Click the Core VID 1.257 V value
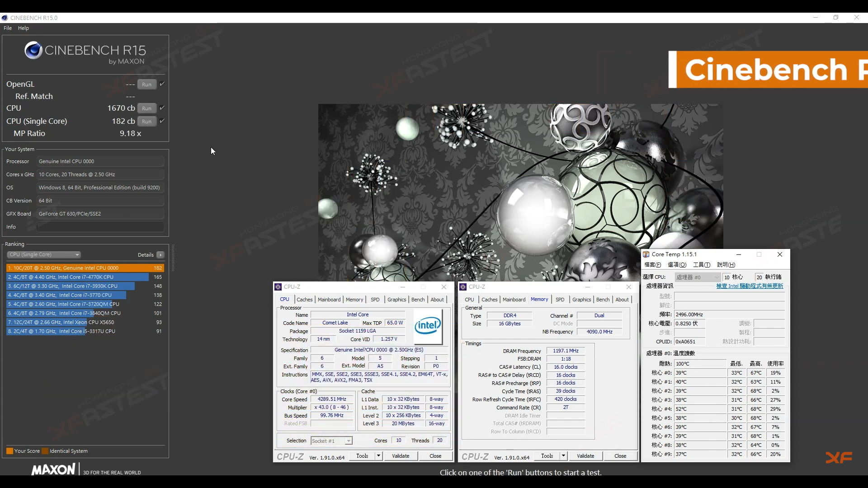The height and width of the screenshot is (488, 868). pos(389,339)
